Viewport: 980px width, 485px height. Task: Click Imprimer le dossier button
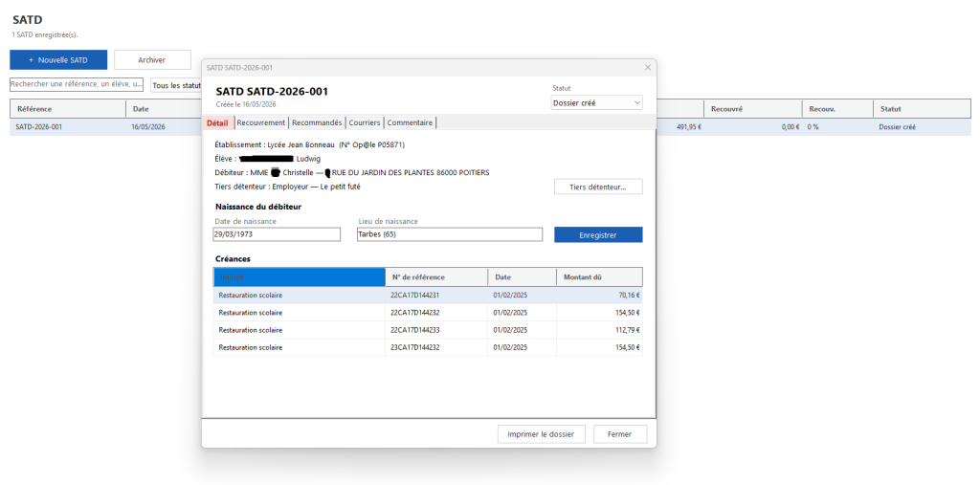pos(542,433)
